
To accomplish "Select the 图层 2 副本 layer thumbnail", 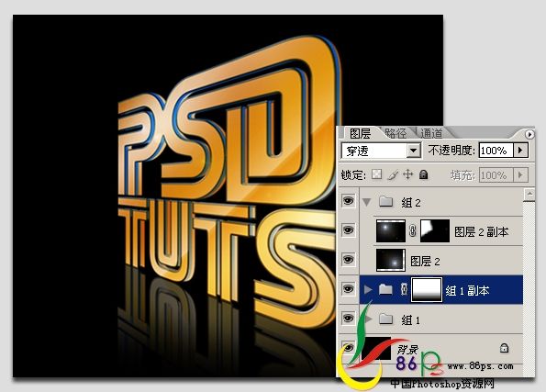I will tap(391, 230).
